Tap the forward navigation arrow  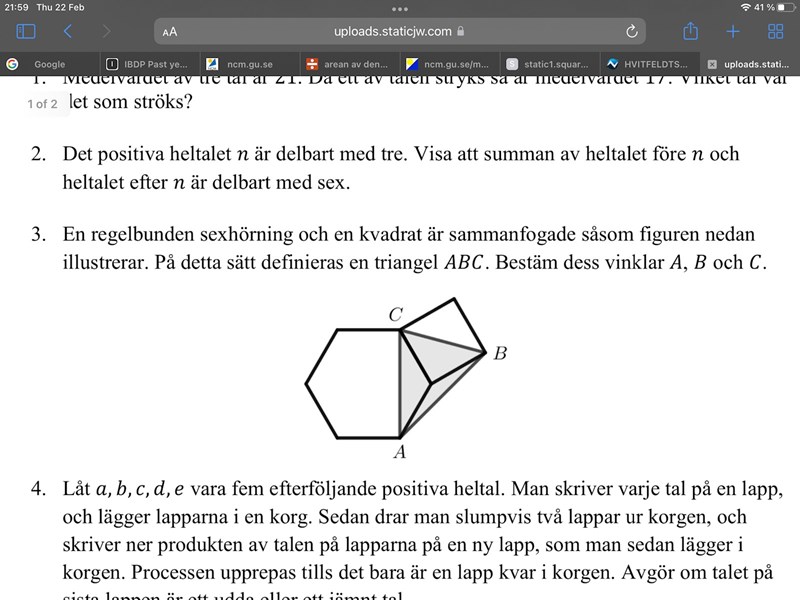(106, 32)
